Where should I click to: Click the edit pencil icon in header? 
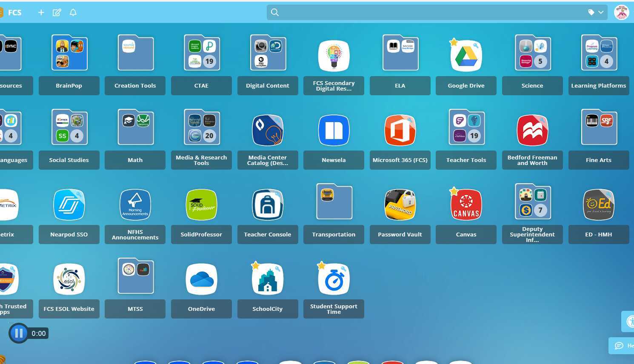[x=57, y=12]
